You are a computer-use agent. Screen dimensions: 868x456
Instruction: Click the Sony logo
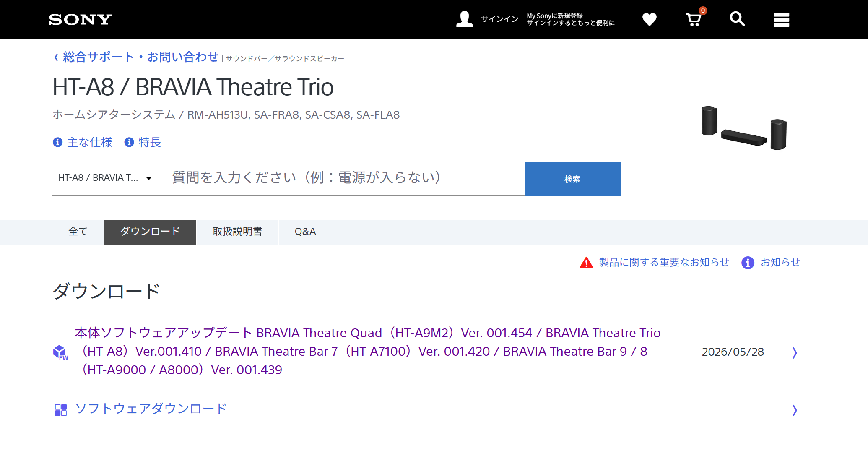(x=80, y=19)
